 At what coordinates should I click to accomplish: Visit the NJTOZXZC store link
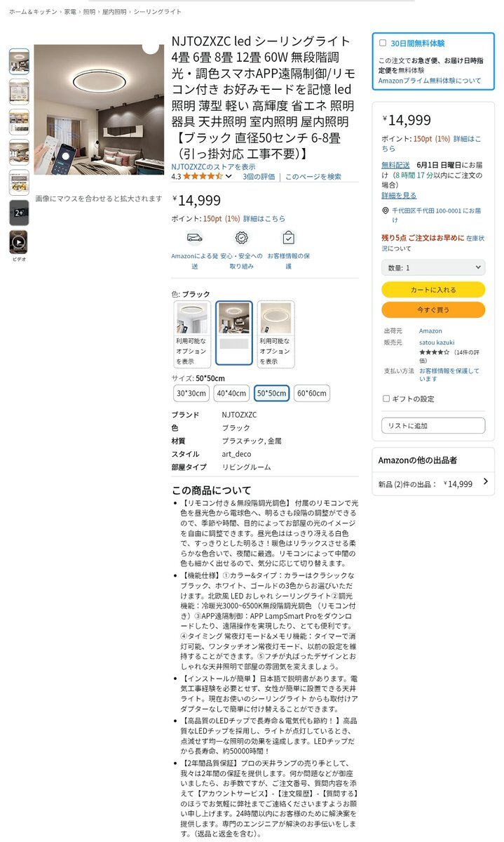(x=213, y=167)
